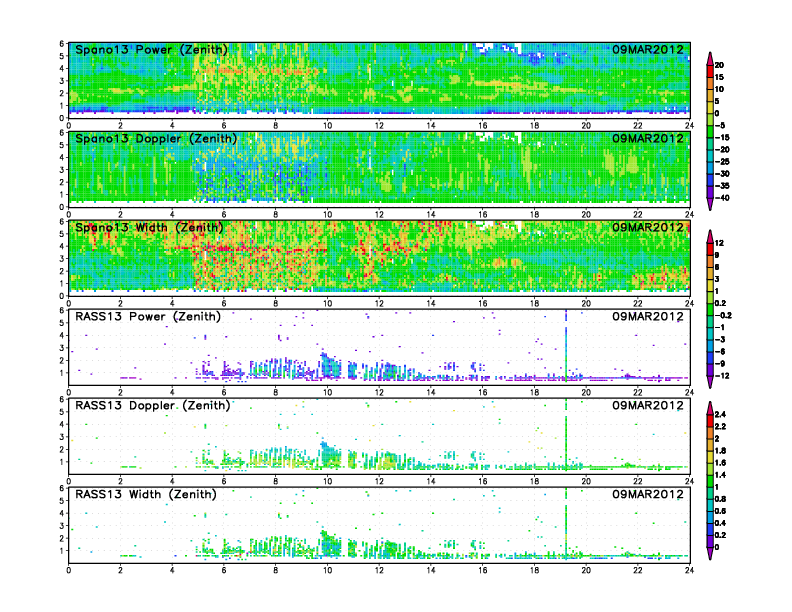Screen dimensions: 792x612
Task: Click hour tick 18 under the RASS13 Power panel
Action: [x=534, y=392]
